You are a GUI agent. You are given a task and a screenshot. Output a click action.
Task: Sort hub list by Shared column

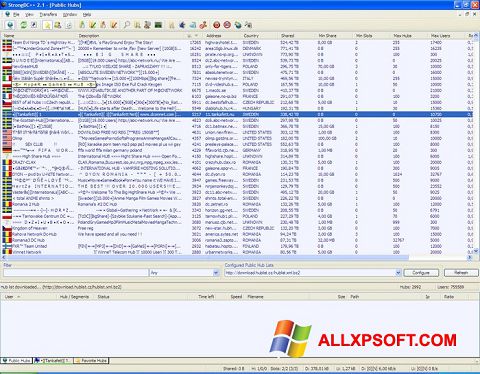298,36
